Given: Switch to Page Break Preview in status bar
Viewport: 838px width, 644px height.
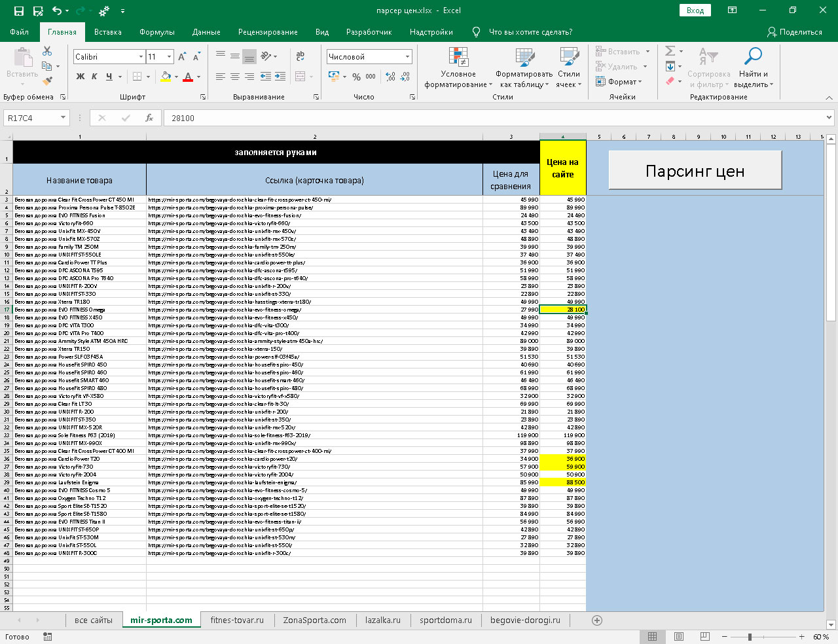Looking at the screenshot, I should (x=704, y=637).
